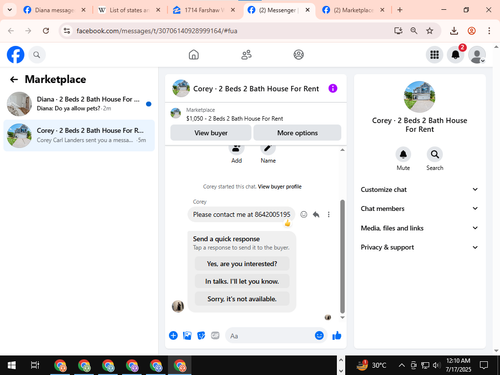Open more options dots beside Corey's message

pyautogui.click(x=329, y=214)
